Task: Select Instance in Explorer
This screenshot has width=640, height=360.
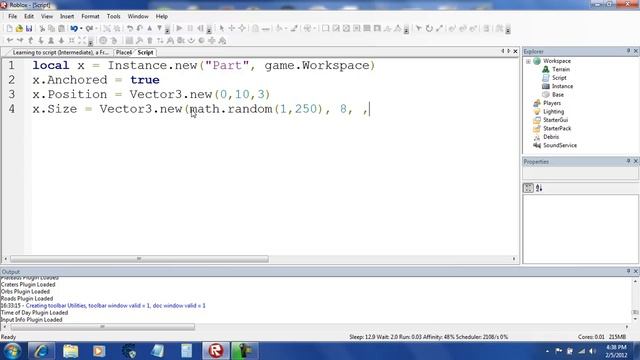Action: 562,86
